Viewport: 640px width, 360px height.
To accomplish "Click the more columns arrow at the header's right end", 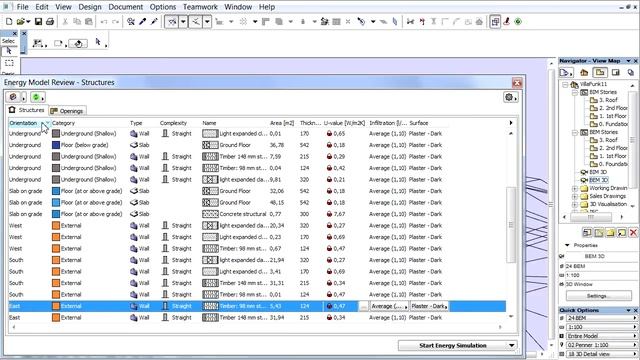I will click(x=511, y=123).
